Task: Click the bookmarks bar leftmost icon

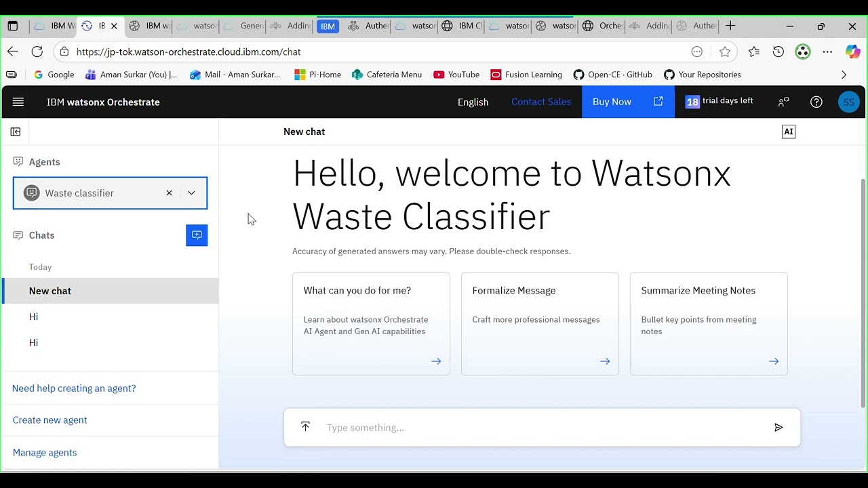Action: 12,75
